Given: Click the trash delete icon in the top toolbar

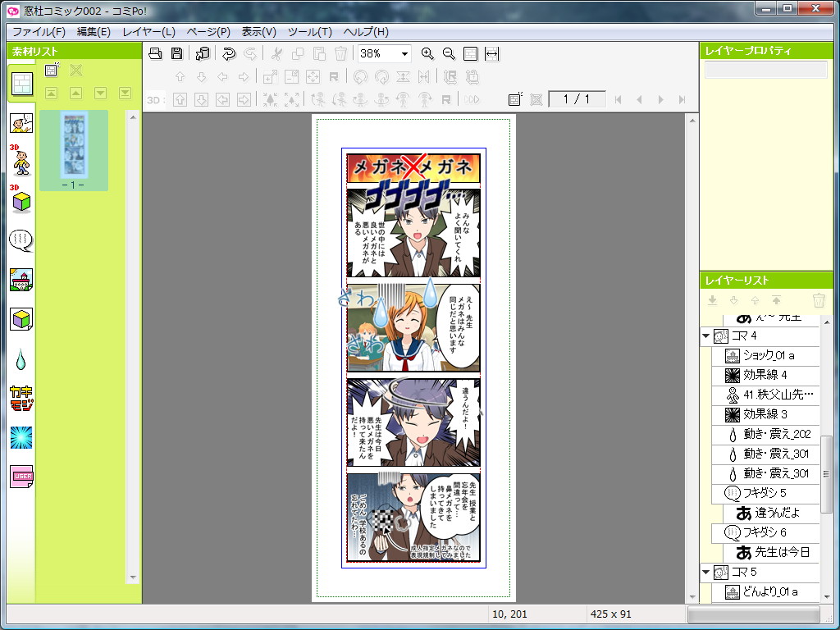Looking at the screenshot, I should pos(340,53).
